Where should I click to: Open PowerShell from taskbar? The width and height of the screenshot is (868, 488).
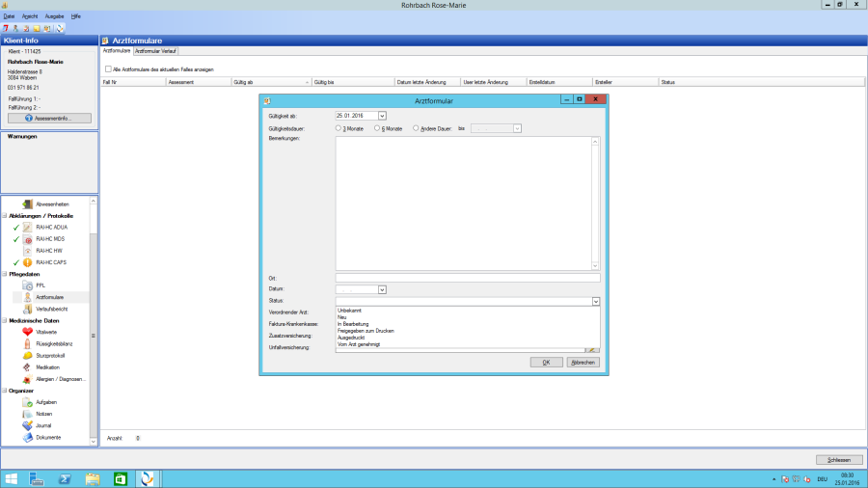click(x=65, y=478)
